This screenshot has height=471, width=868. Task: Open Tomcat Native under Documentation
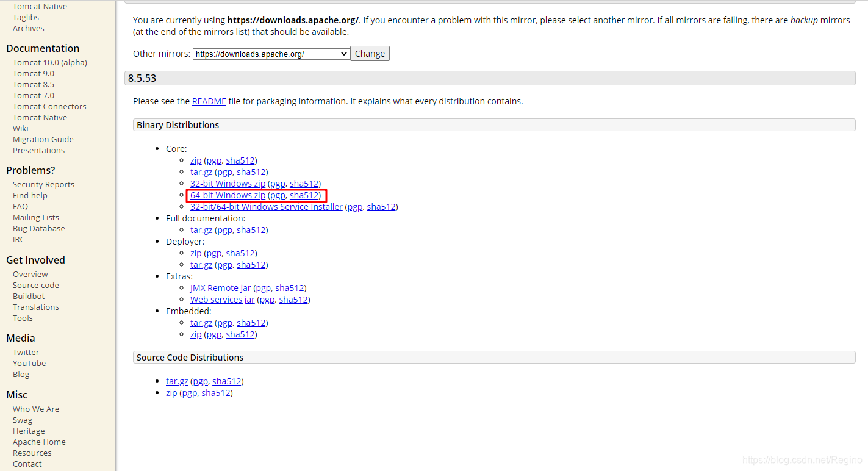(40, 118)
